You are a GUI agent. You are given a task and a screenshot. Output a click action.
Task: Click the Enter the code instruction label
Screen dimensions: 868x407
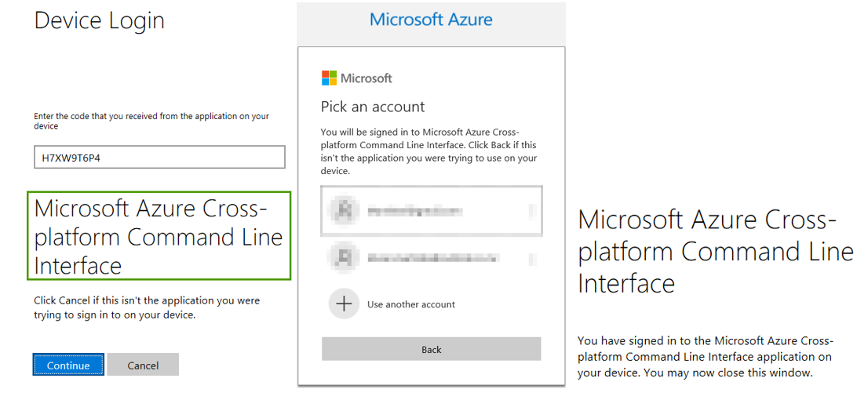[x=151, y=121]
